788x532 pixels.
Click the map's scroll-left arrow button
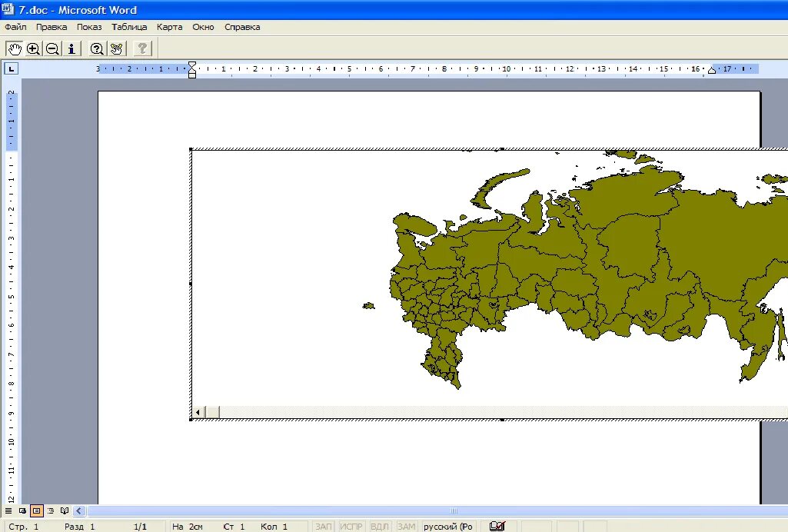198,412
